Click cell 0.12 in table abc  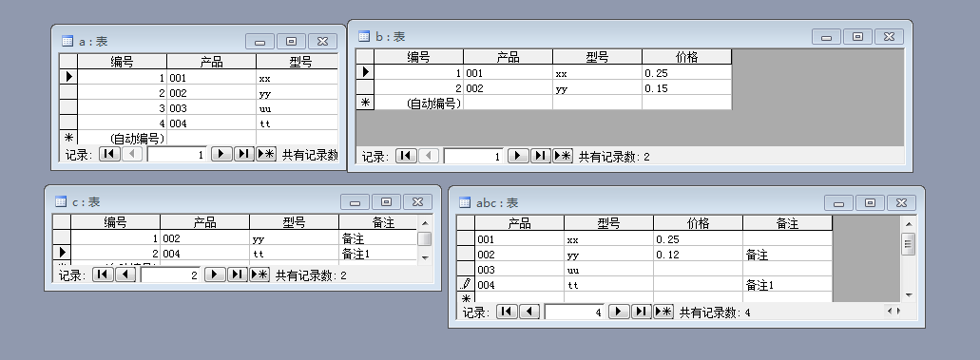click(x=698, y=254)
